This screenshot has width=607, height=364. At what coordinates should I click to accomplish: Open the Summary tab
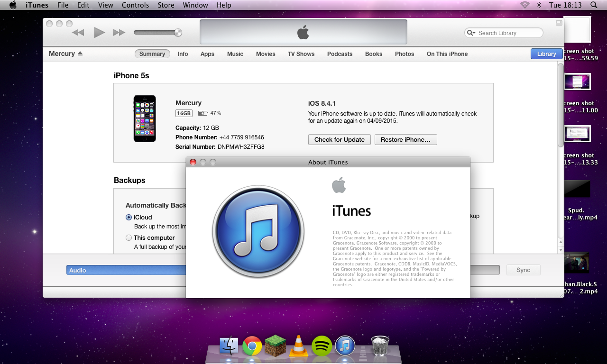click(x=152, y=54)
